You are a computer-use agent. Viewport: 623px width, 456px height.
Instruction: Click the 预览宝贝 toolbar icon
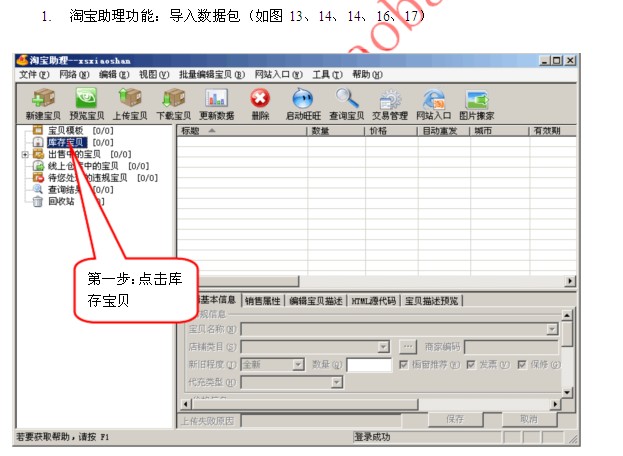(85, 99)
